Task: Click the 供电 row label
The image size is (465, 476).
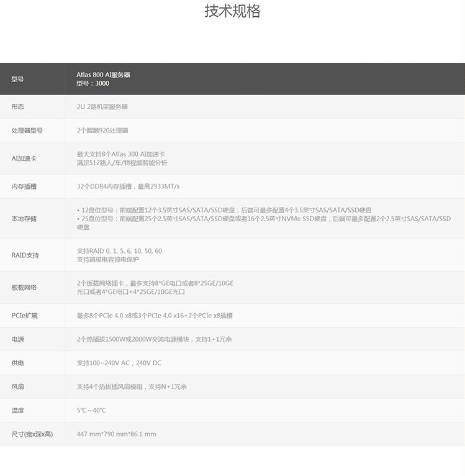Action: tap(17, 363)
